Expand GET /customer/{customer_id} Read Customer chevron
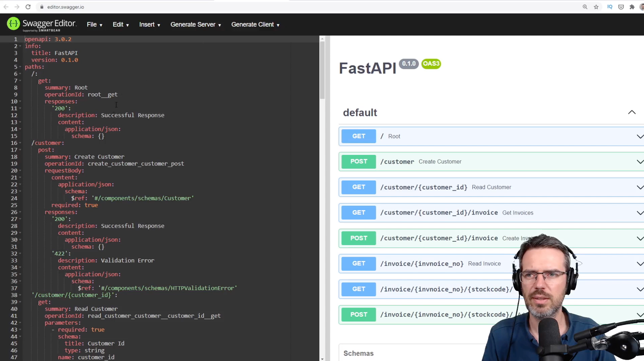Viewport: 644px width, 361px height. click(640, 188)
